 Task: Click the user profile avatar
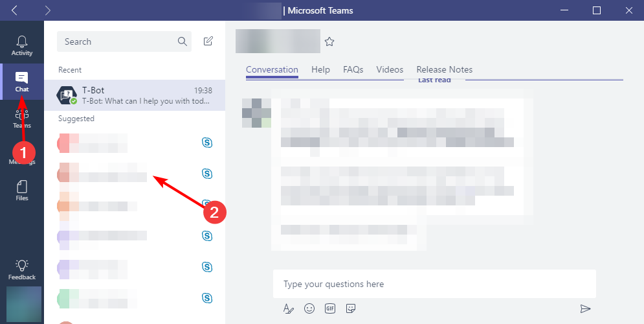24,305
